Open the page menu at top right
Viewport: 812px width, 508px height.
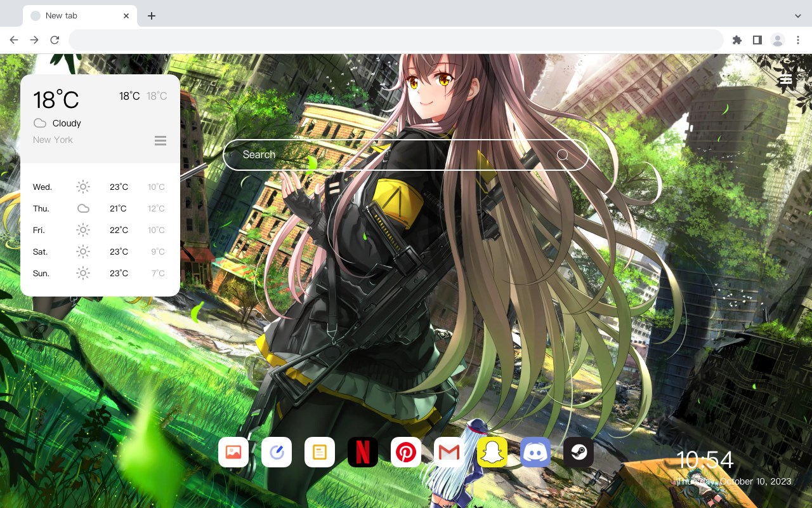(x=785, y=79)
